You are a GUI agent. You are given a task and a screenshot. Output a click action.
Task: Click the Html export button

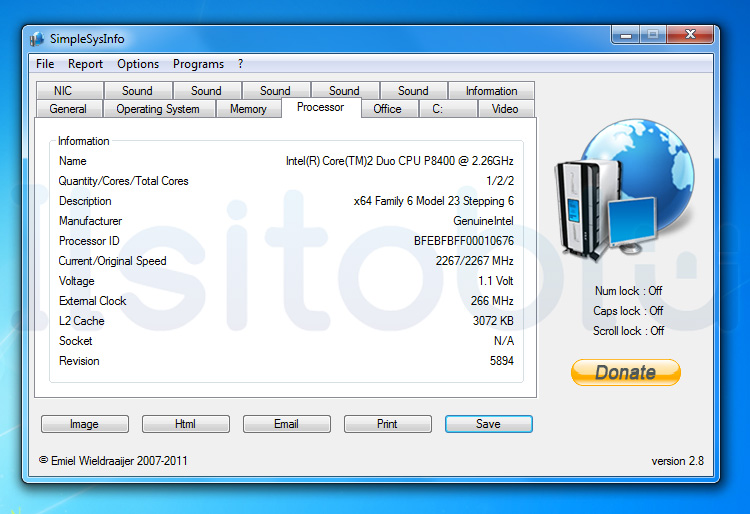point(186,424)
